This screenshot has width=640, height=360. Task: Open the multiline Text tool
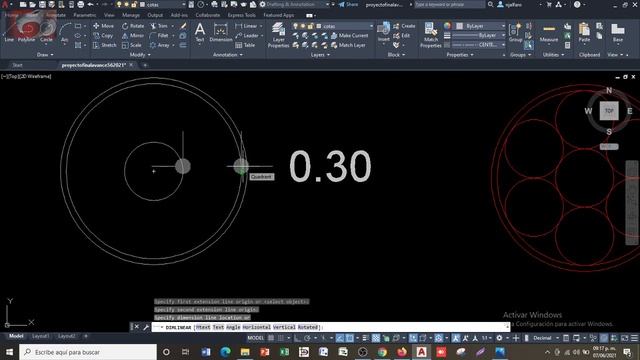coord(200,33)
